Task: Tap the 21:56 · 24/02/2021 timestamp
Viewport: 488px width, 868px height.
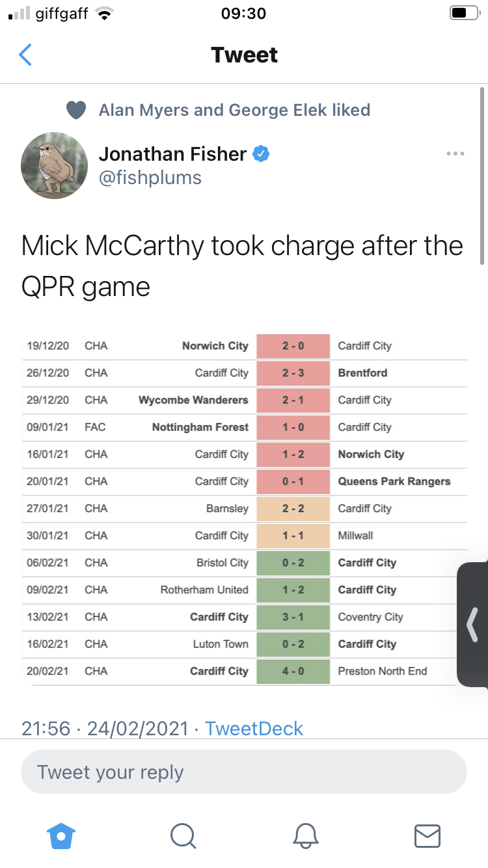Action: (105, 728)
